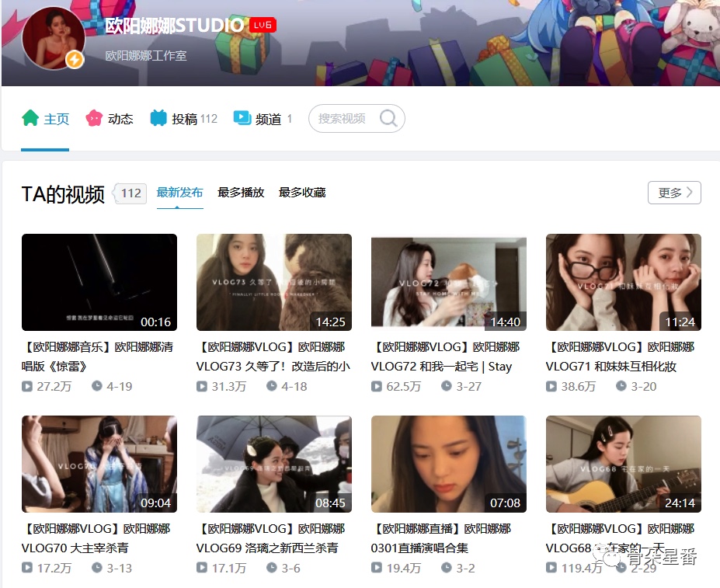Open the 00:16 《惊雷》 video thumbnail
The image size is (720, 588).
click(99, 283)
